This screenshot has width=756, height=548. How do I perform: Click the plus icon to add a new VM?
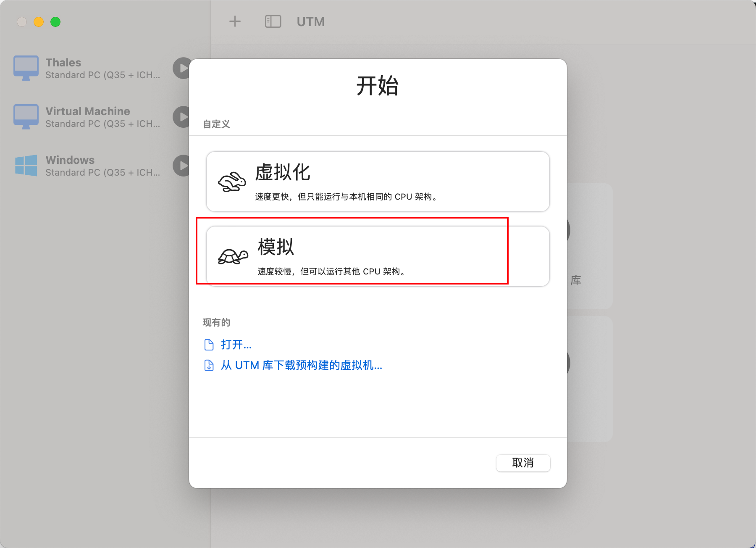click(235, 21)
